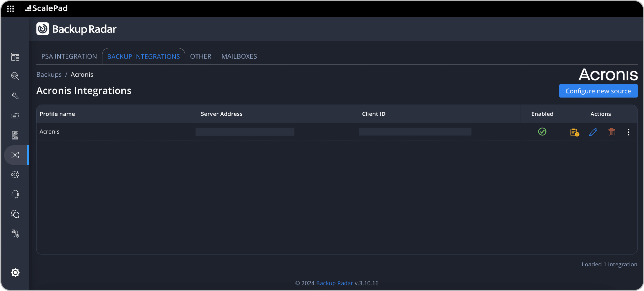The image size is (644, 291).
Task: Click the Backup Radar logo
Action: [x=76, y=29]
